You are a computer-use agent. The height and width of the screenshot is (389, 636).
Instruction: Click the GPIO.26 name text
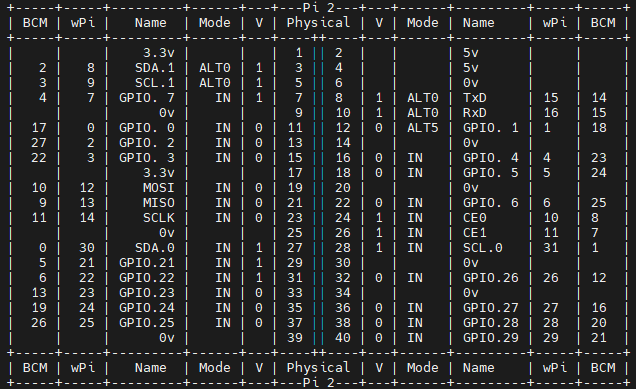pyautogui.click(x=490, y=278)
